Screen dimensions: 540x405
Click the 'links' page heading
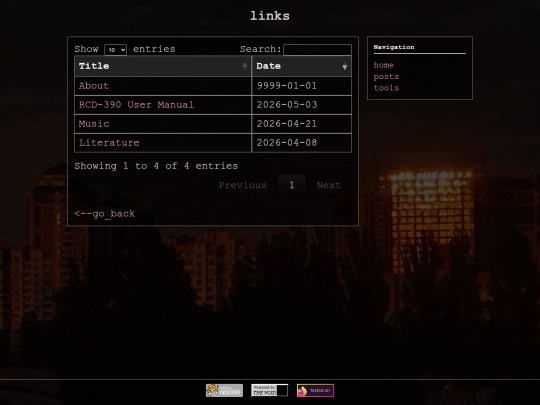pyautogui.click(x=270, y=16)
